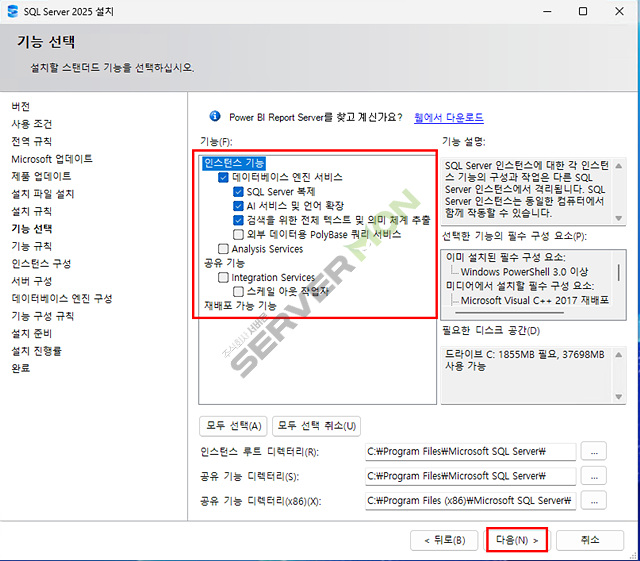
Task: Open the 웹에서 다운로드 link
Action: [x=449, y=118]
